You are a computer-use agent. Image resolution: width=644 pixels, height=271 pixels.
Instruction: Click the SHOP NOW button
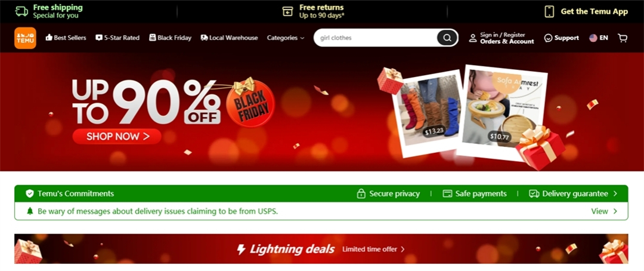117,137
